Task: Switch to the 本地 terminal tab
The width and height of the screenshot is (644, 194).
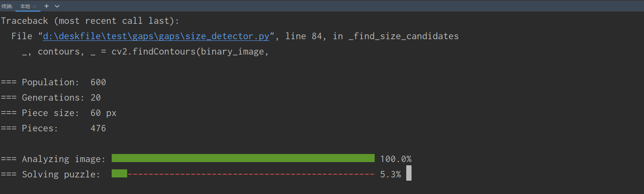Action: click(x=25, y=6)
